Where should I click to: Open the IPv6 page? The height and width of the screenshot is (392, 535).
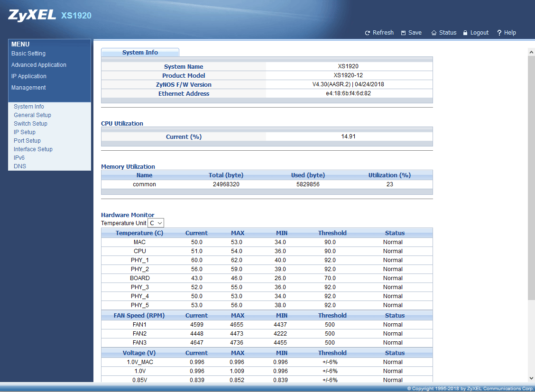point(19,157)
